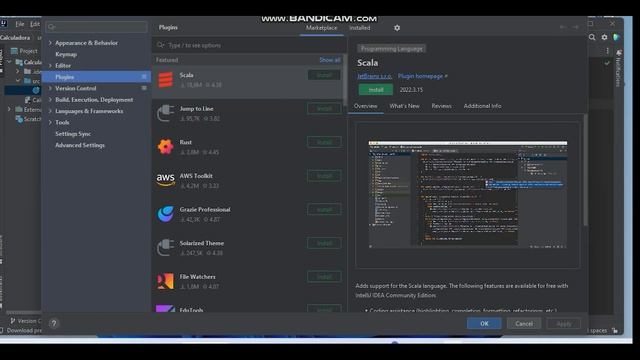Viewport: 640px width, 360px height.
Task: Switch to the Installed tab
Action: pos(360,28)
